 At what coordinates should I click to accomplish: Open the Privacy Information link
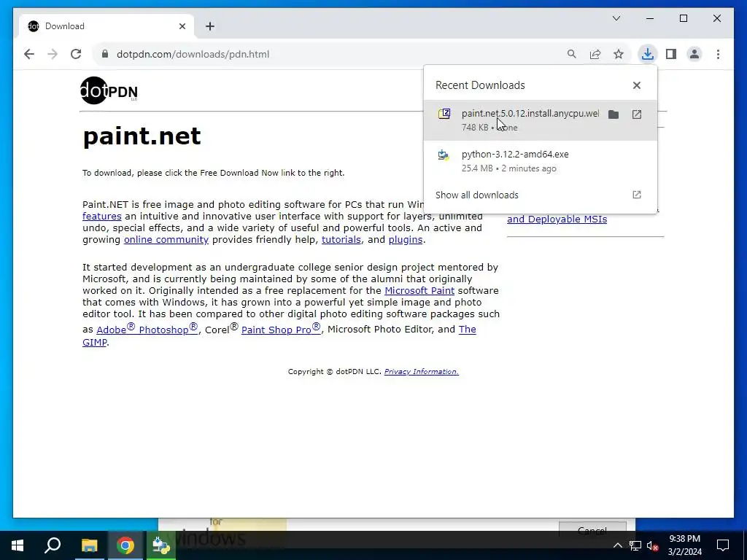tap(421, 371)
